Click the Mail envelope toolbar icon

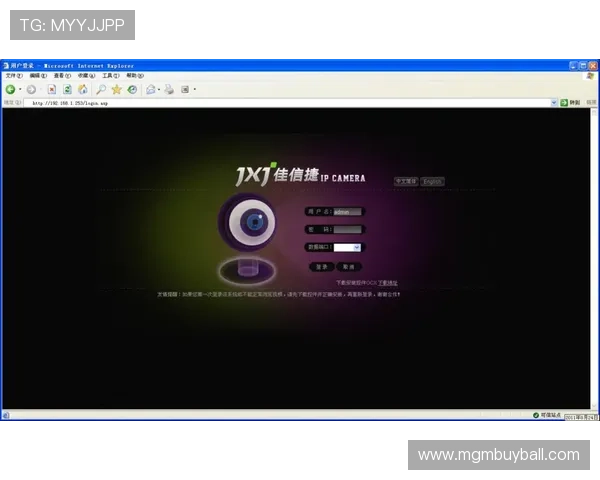point(151,90)
